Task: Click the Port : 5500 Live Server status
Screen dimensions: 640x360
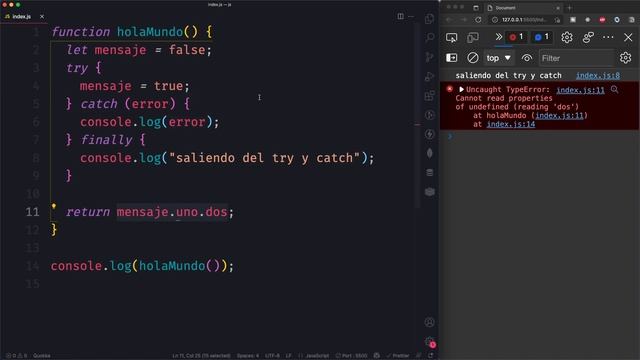Action: (x=351, y=356)
